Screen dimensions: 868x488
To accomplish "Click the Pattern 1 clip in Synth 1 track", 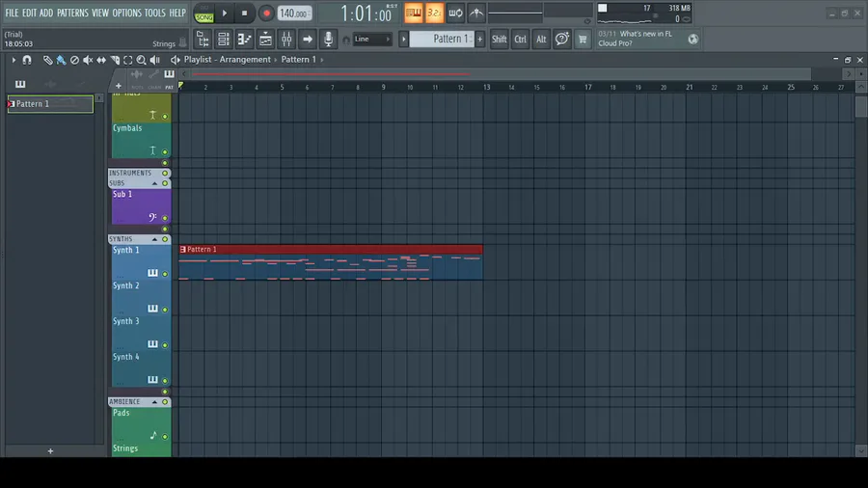I will (x=331, y=262).
